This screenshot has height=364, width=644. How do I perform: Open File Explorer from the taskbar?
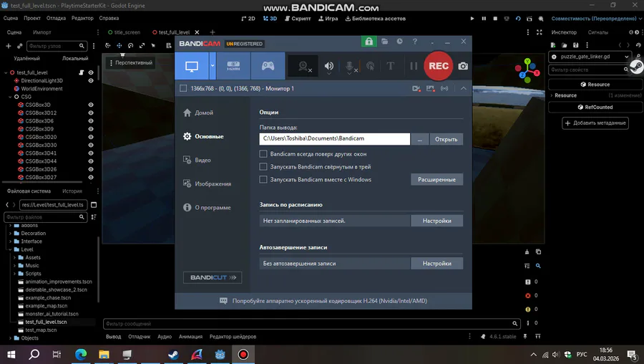(104, 355)
